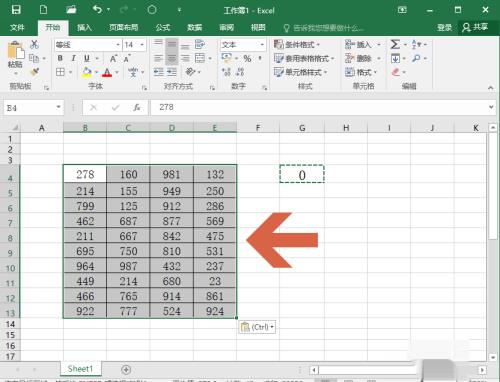500x382 pixels.
Task: Click the Undo arrow in quick access toolbar
Action: tap(97, 9)
